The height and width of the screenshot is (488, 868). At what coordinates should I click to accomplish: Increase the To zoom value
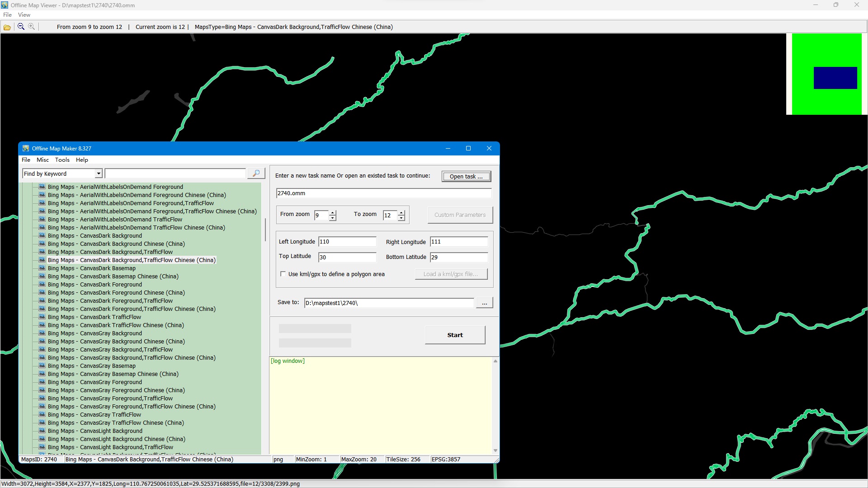[401, 212]
